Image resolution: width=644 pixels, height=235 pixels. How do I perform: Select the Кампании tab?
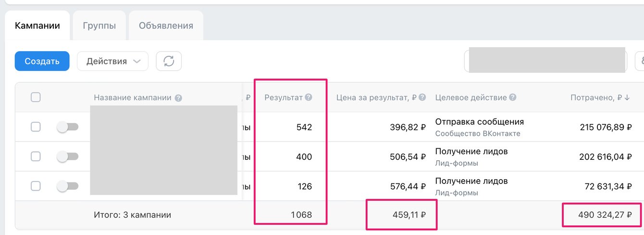coord(37,26)
